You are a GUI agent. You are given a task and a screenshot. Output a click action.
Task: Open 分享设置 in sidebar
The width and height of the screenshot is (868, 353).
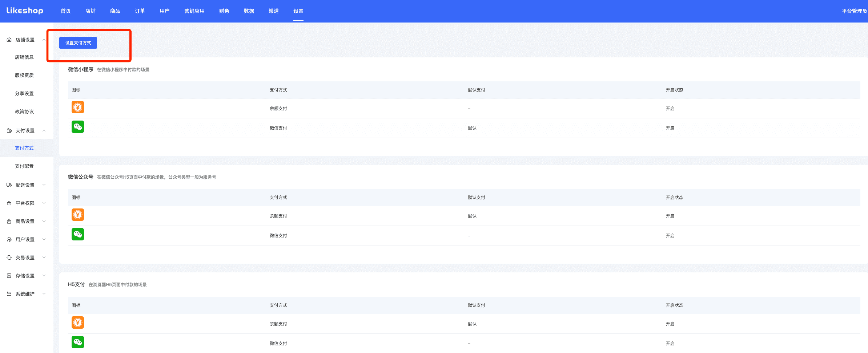(24, 93)
